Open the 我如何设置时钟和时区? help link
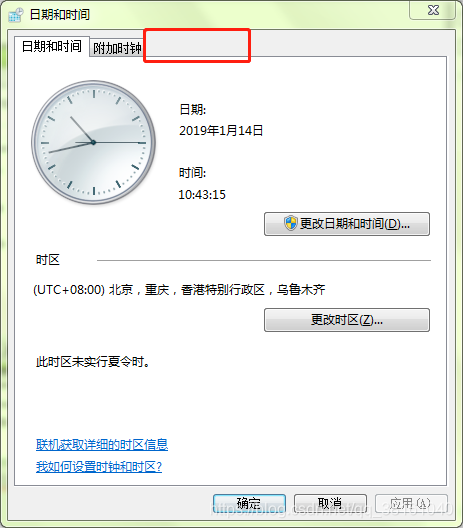This screenshot has height=528, width=463. [x=99, y=467]
